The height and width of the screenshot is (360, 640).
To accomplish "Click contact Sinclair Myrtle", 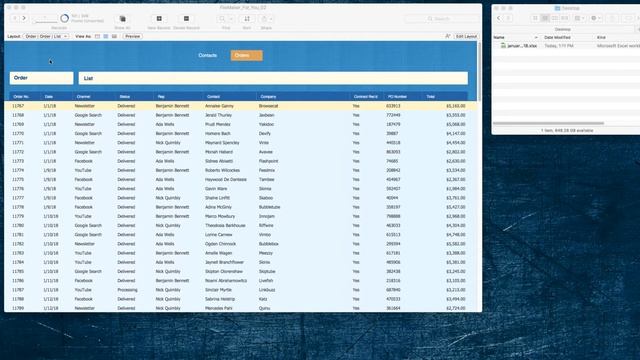I will pyautogui.click(x=218, y=290).
